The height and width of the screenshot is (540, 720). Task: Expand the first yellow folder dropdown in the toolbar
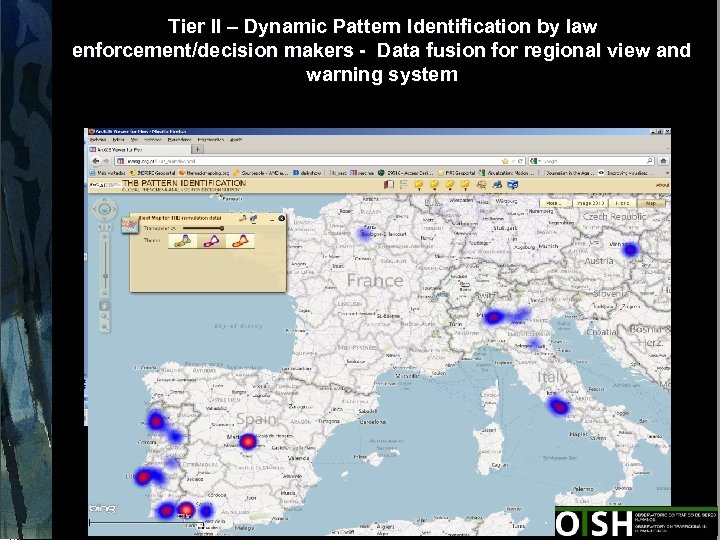[419, 185]
